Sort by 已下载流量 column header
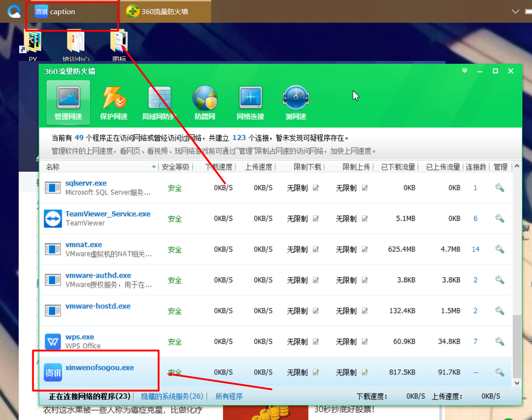Screen dimensions: 532x420 click(x=398, y=167)
